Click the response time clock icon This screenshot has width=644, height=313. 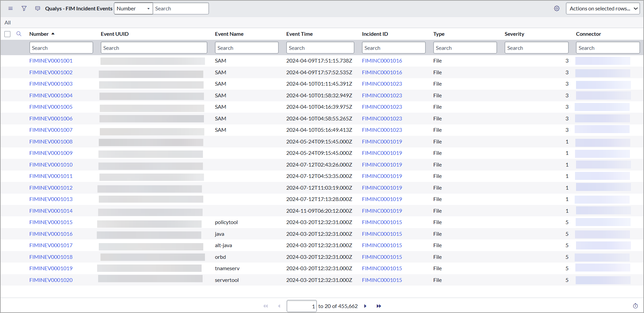[635, 306]
